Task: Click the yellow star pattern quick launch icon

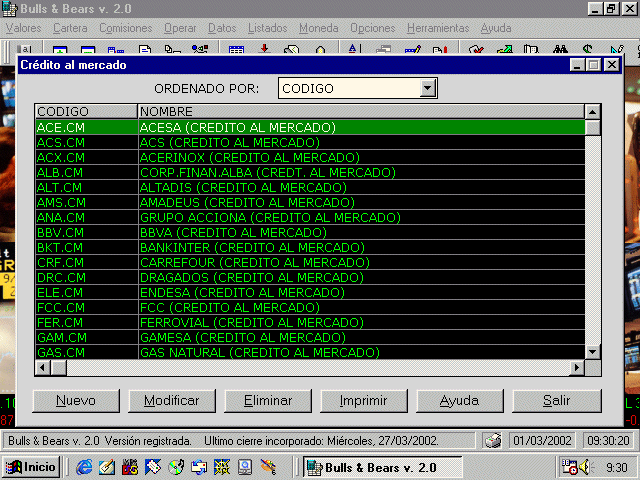Action: [x=222, y=467]
